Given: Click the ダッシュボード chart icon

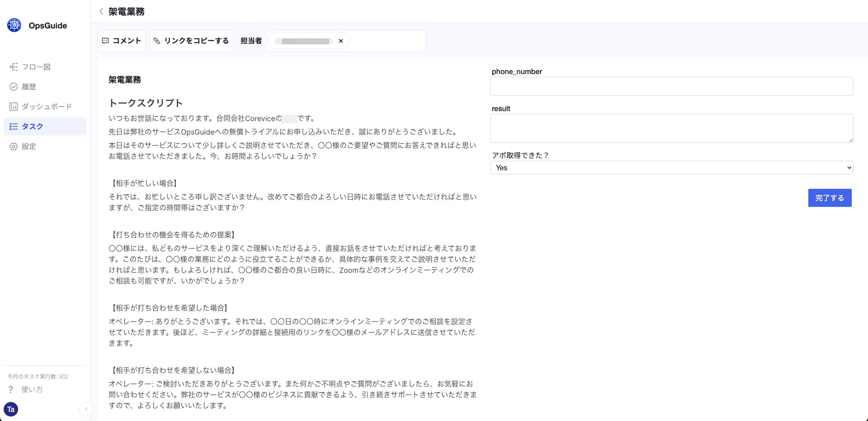Looking at the screenshot, I should 14,107.
